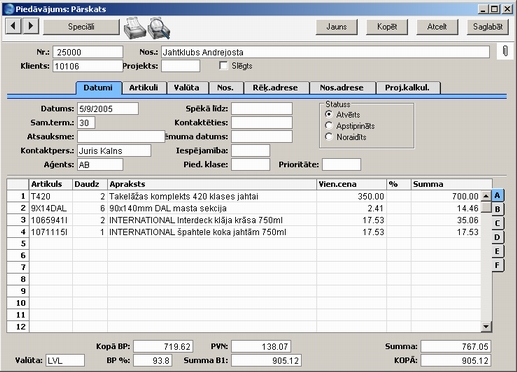
Task: Select the Noraidīts status option
Action: (x=329, y=137)
